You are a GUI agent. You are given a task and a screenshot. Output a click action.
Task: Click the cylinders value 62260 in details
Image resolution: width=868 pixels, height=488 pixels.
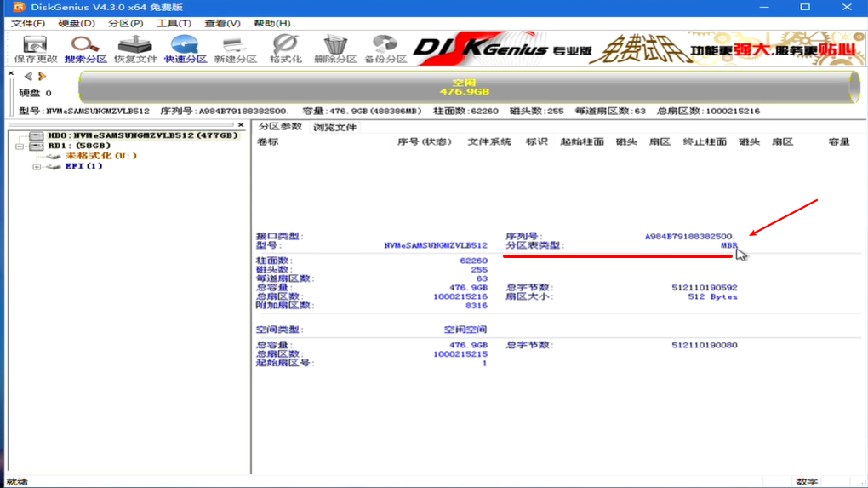pos(473,261)
